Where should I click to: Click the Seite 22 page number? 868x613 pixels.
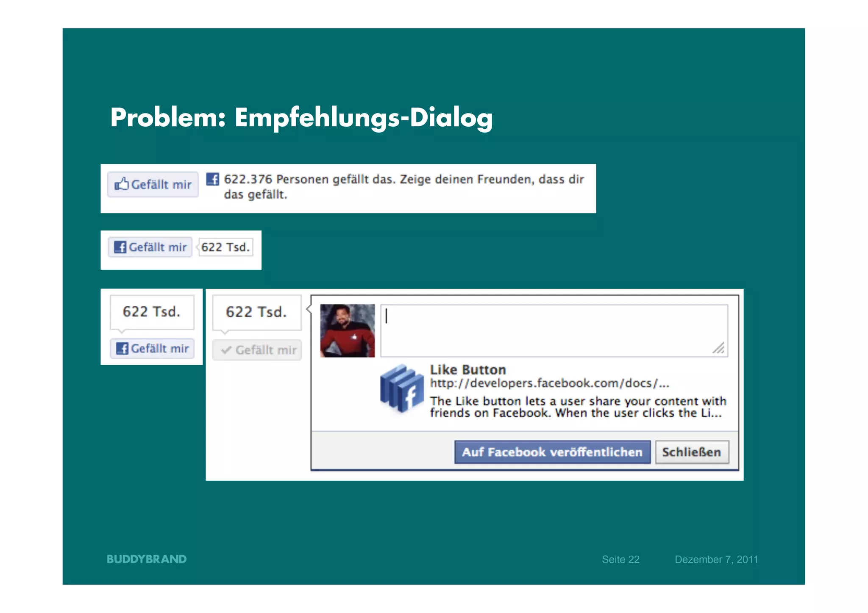[x=620, y=560]
